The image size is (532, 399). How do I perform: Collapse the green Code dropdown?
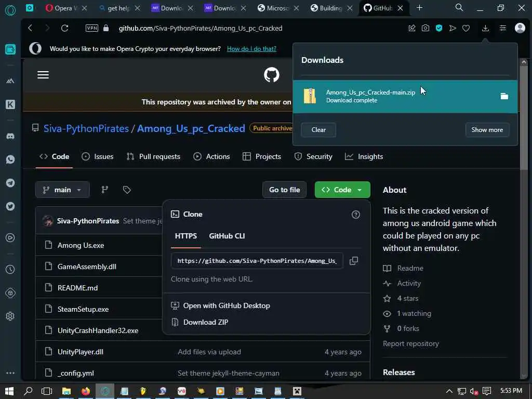click(x=342, y=190)
